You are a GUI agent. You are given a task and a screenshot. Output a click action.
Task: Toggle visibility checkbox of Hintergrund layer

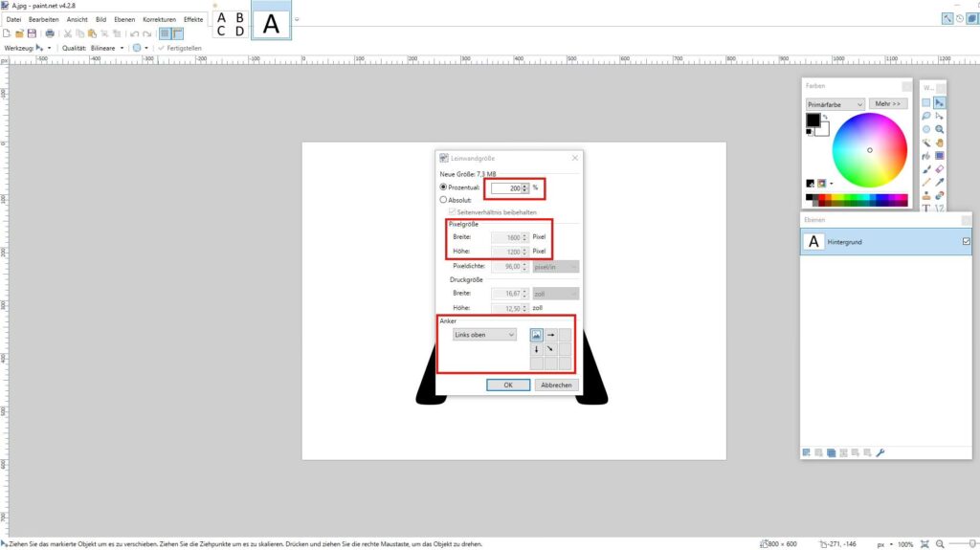coord(966,243)
